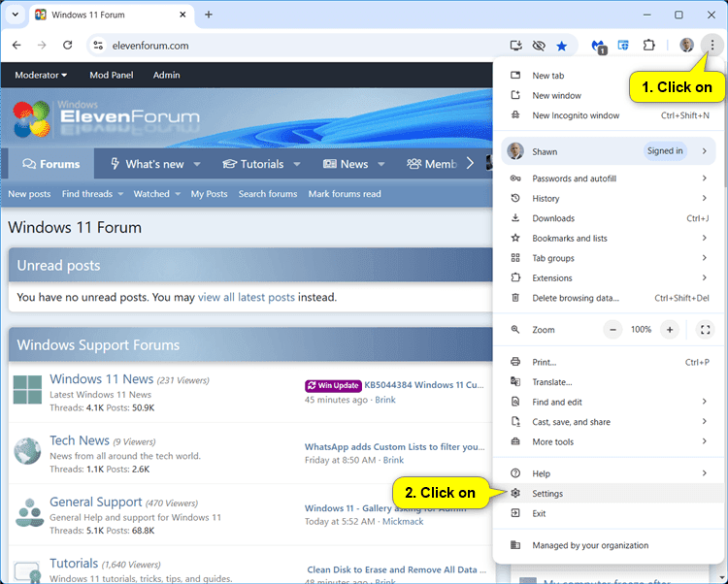This screenshot has width=728, height=584.
Task: Click Managed by your organization
Action: pyautogui.click(x=609, y=545)
